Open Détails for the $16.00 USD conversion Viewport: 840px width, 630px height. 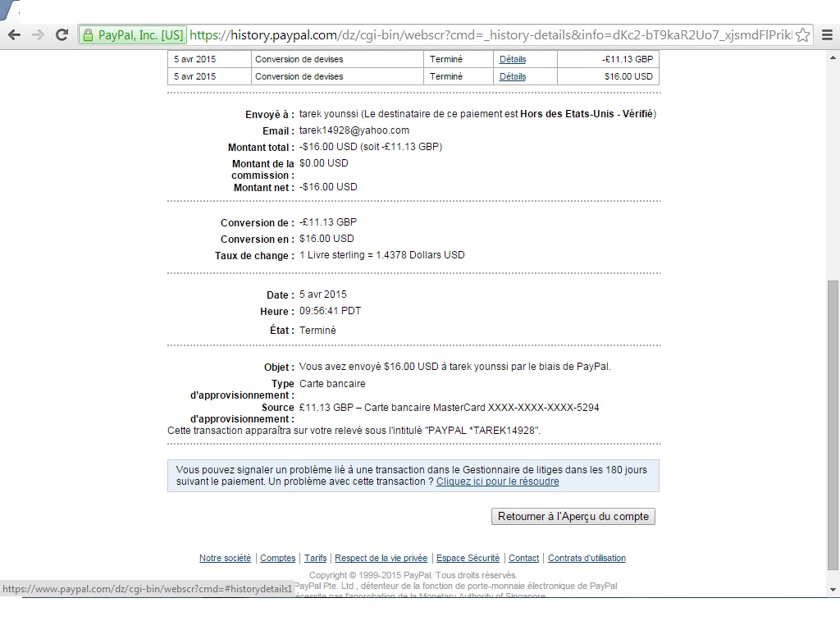coord(512,76)
